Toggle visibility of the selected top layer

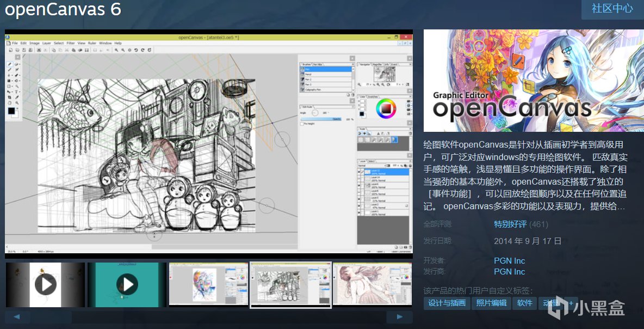click(x=359, y=172)
